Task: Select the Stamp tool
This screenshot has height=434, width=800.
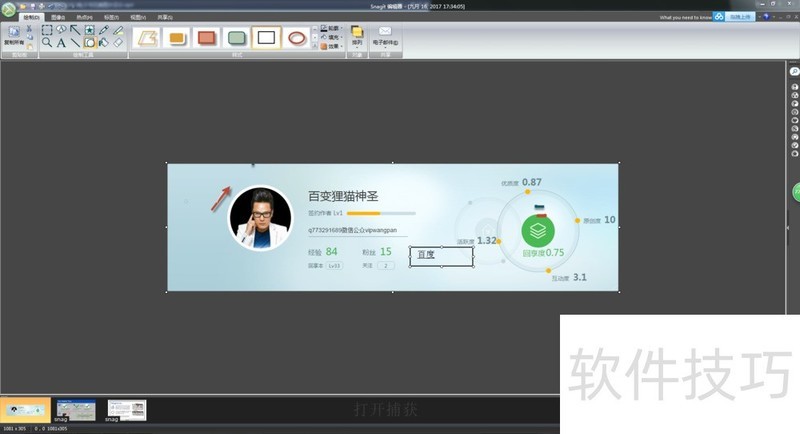Action: pos(89,30)
